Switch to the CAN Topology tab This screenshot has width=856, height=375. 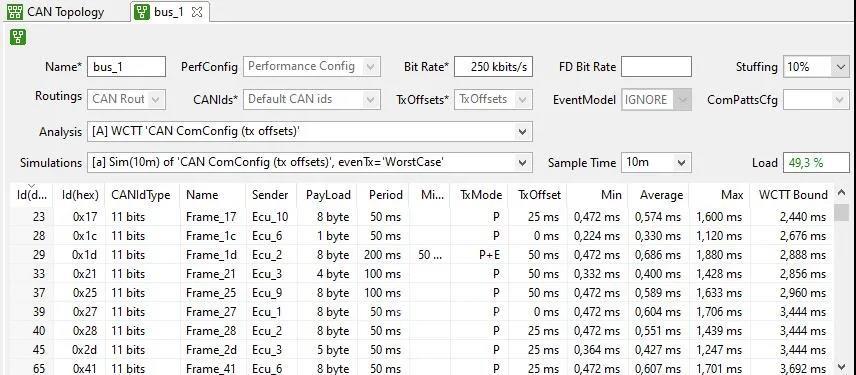pyautogui.click(x=55, y=11)
